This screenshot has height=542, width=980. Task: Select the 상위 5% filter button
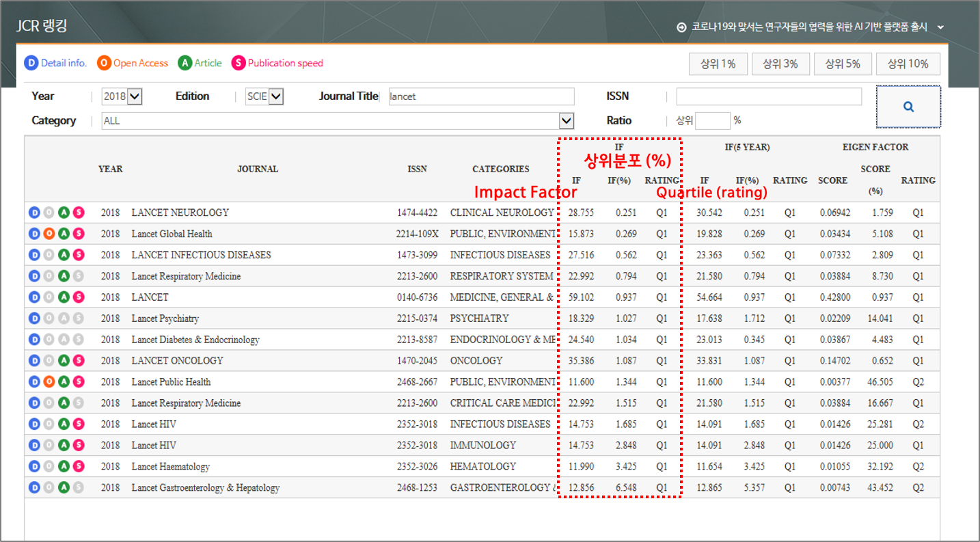842,64
